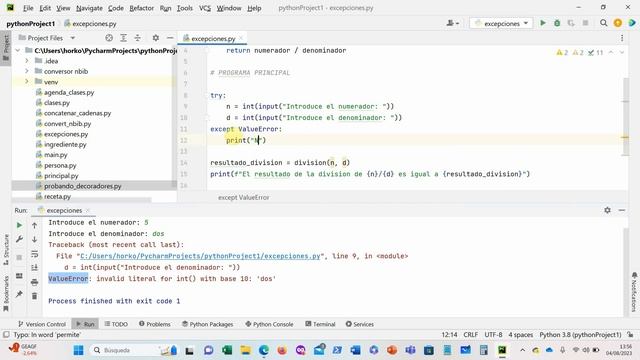Collapse all in Project panel

point(138,38)
